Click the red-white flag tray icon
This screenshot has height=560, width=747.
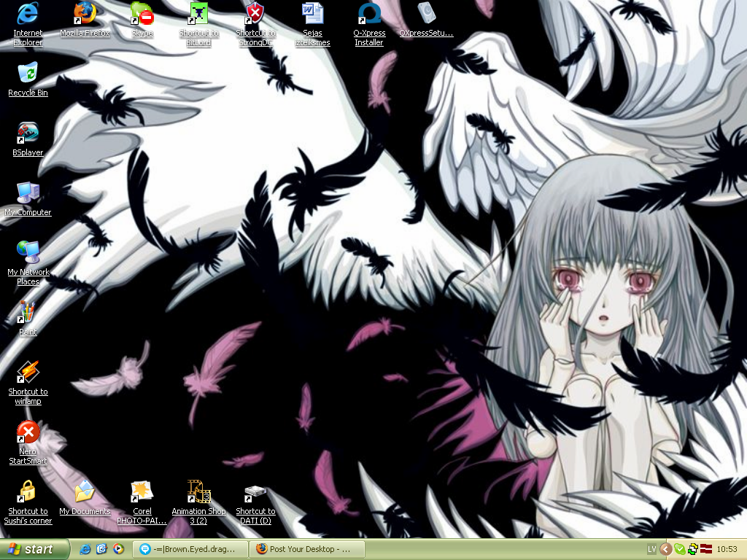point(706,549)
